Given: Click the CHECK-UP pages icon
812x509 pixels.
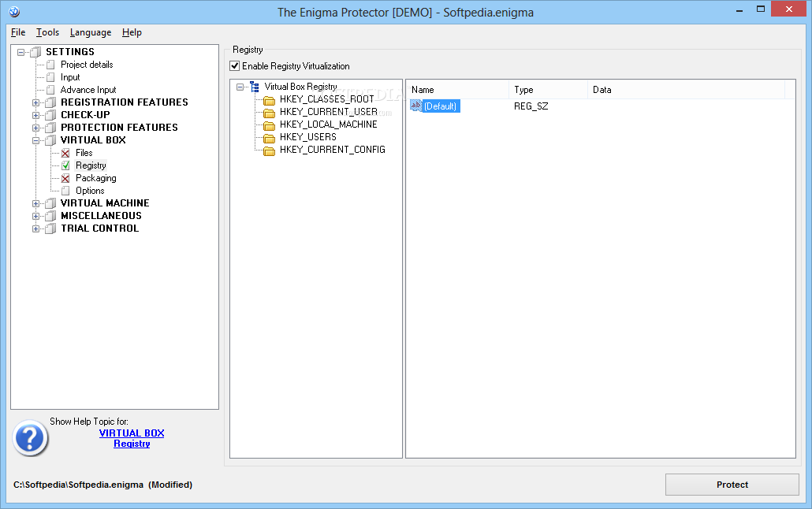Looking at the screenshot, I should tap(50, 115).
